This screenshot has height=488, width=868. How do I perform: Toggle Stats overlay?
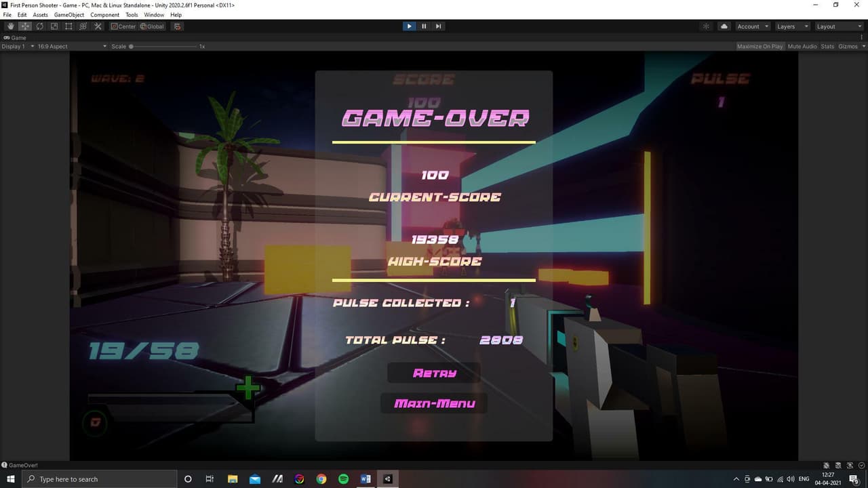point(827,46)
